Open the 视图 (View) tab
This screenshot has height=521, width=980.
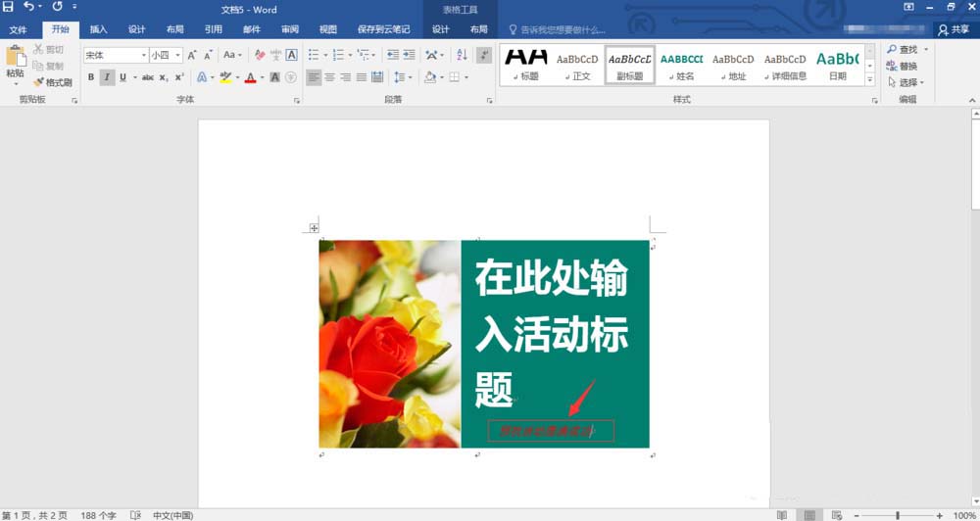point(327,29)
